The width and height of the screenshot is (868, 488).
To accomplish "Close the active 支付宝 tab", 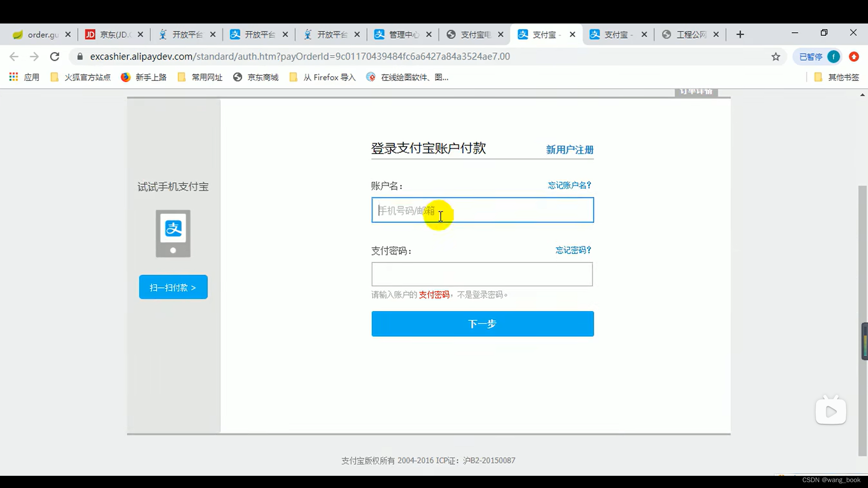I will (x=572, y=34).
